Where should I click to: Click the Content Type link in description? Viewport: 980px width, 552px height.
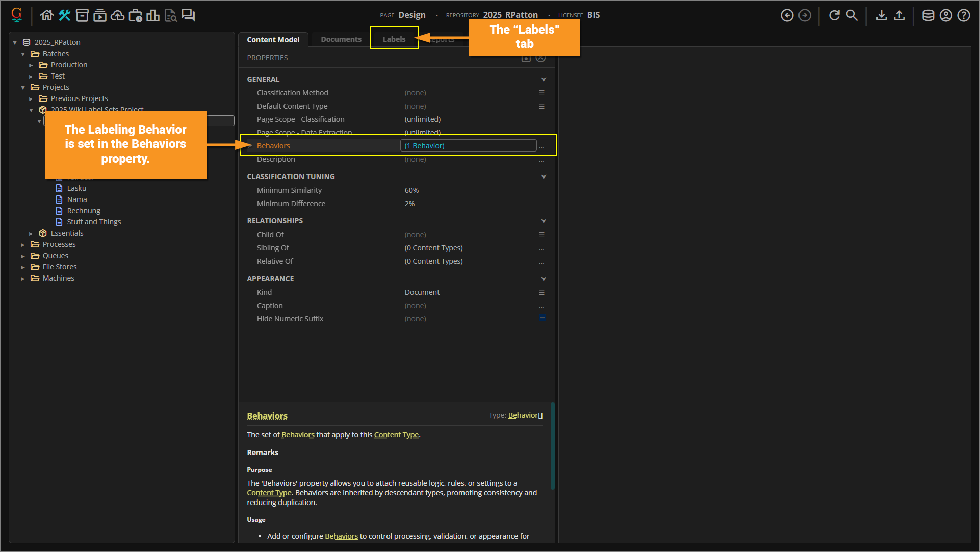(396, 435)
